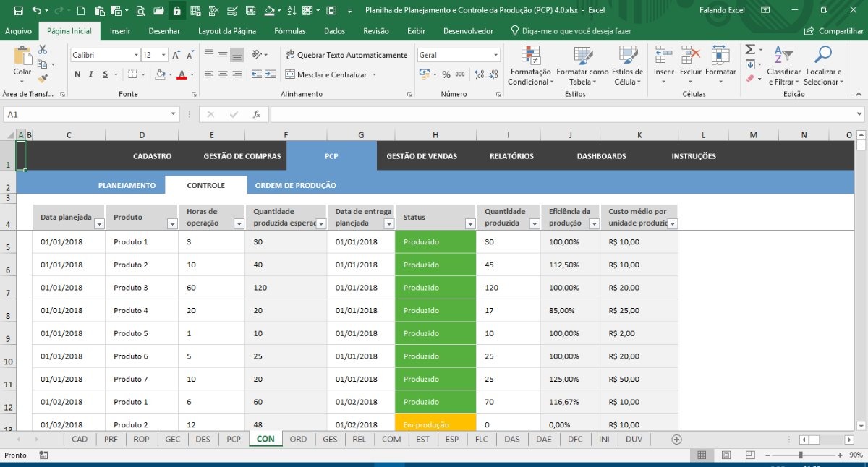Open the Eficiência da produção filter dropdown
The image size is (868, 467).
(x=595, y=224)
